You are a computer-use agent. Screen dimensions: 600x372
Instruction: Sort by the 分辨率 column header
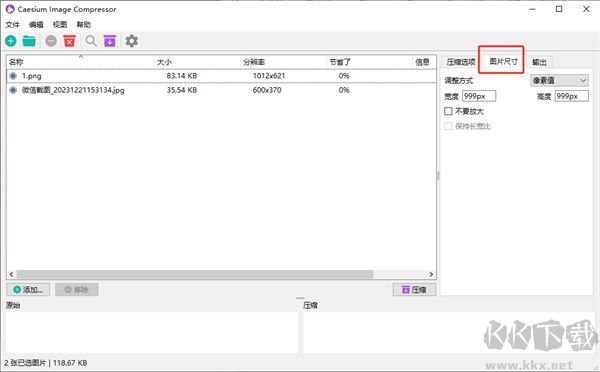point(284,62)
